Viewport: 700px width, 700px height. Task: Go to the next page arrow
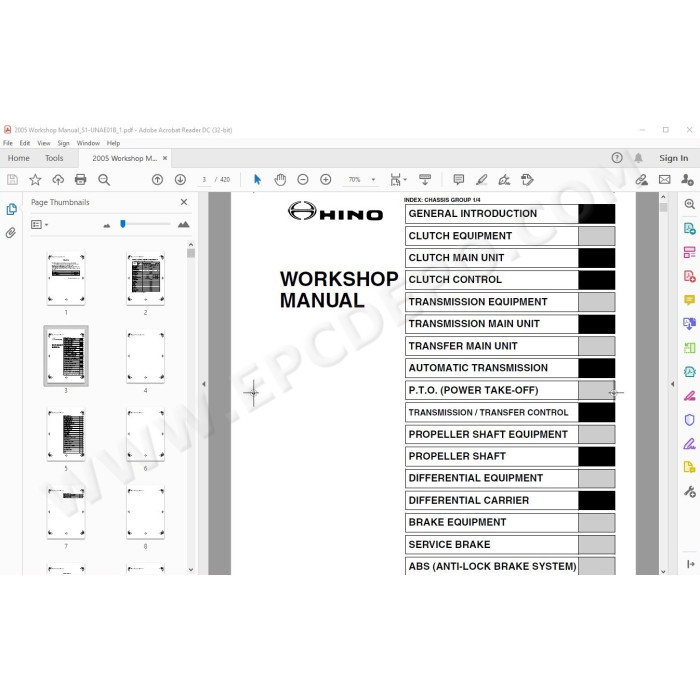pos(180,180)
